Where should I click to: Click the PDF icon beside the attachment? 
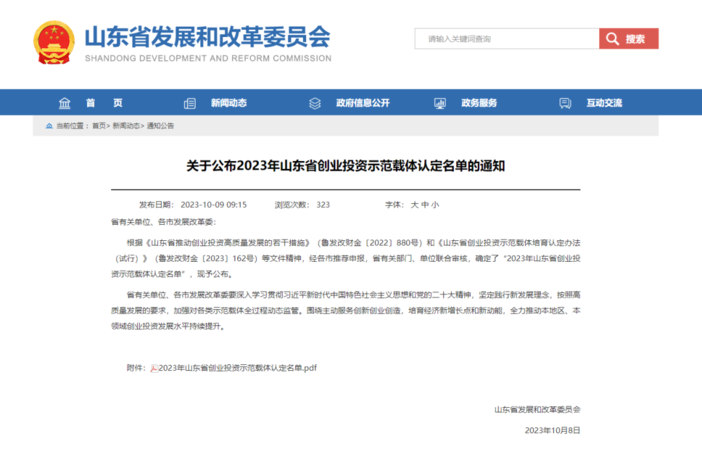pyautogui.click(x=154, y=368)
